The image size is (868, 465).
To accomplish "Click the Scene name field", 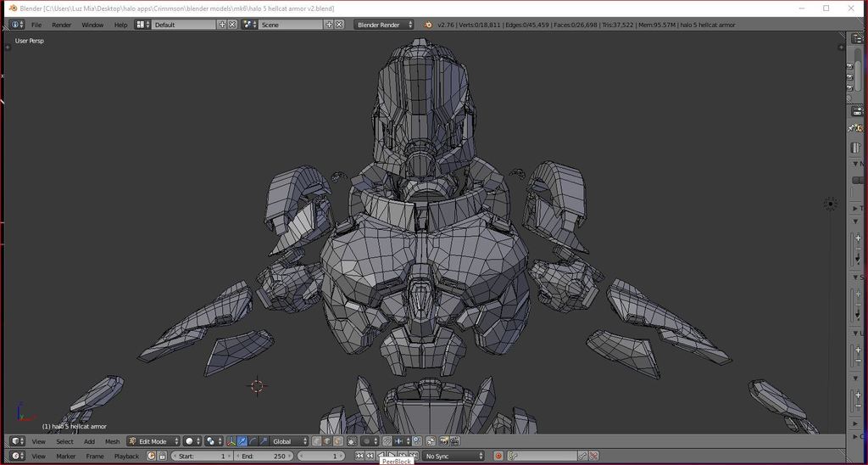I will tap(292, 25).
